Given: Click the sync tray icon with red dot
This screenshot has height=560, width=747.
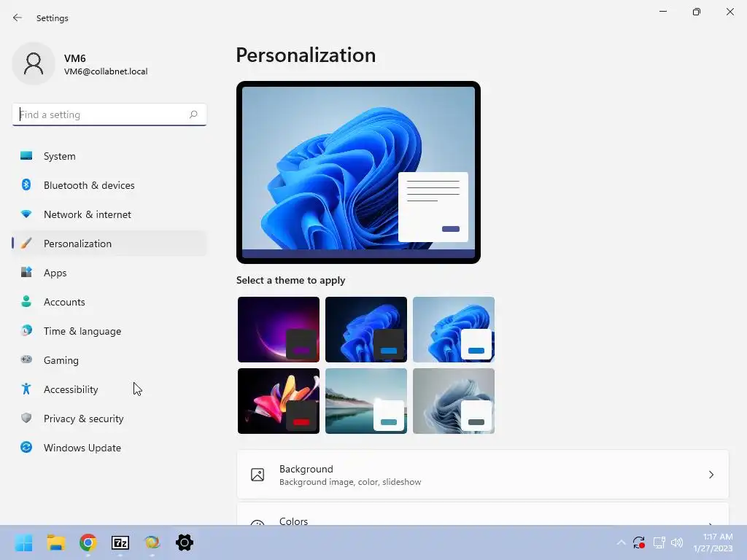Looking at the screenshot, I should point(639,542).
